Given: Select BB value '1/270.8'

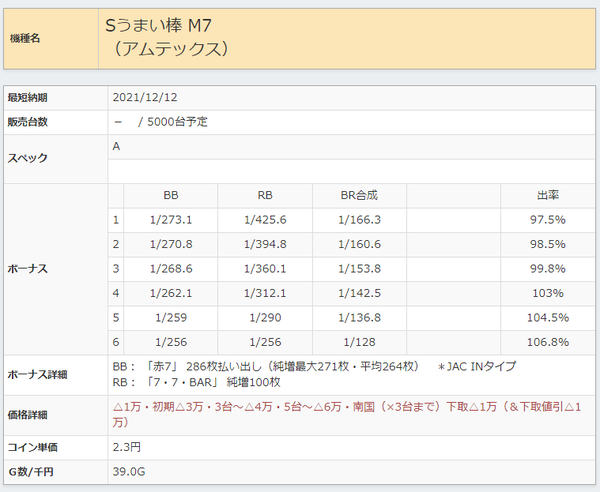Looking at the screenshot, I should (x=171, y=244).
